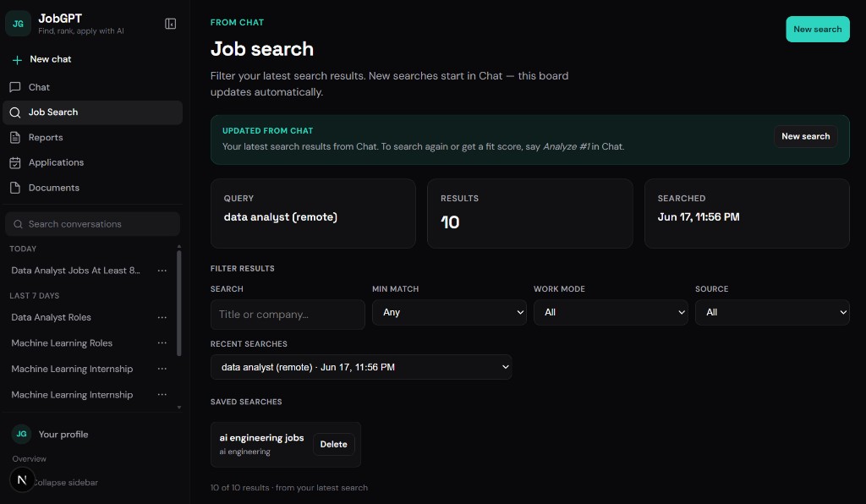
Task: Click the Job Search magnifier icon
Action: click(15, 112)
